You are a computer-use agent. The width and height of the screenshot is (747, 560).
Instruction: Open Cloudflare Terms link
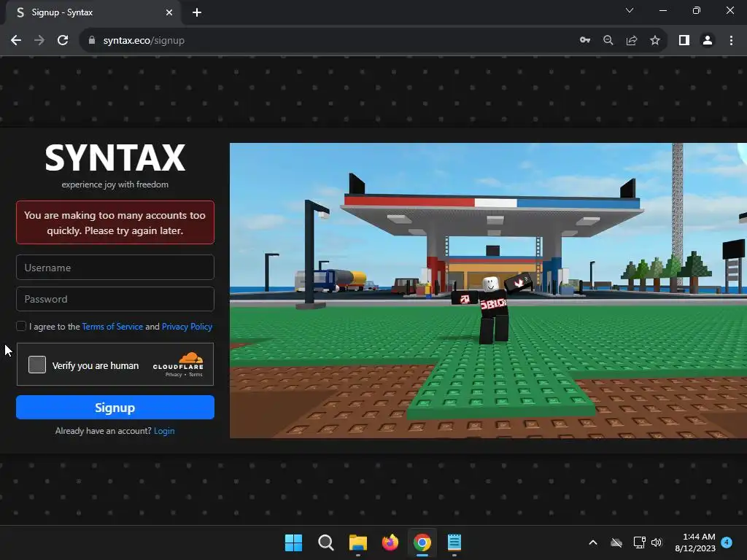(x=196, y=375)
